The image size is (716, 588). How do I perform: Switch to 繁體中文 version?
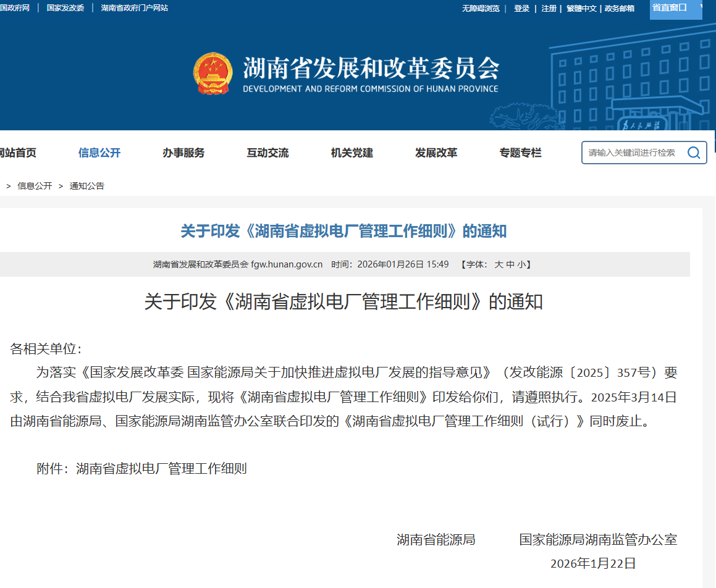click(581, 8)
